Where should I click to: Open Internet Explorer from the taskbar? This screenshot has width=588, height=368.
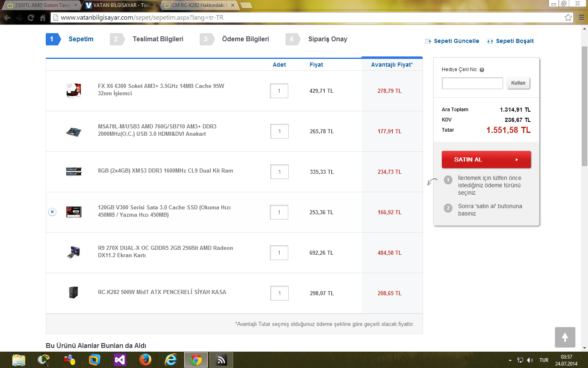point(171,360)
